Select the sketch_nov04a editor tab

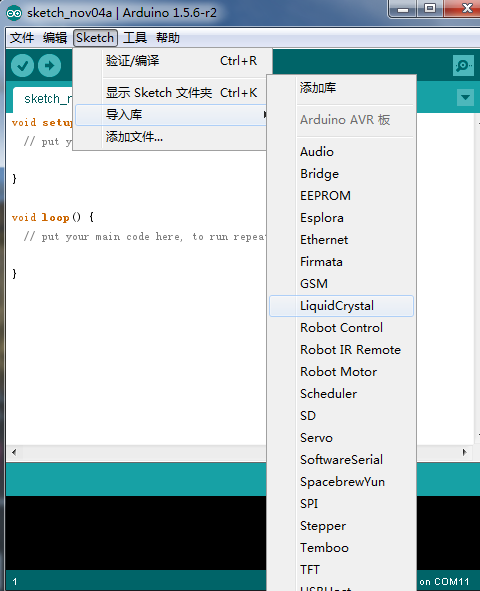(43, 99)
